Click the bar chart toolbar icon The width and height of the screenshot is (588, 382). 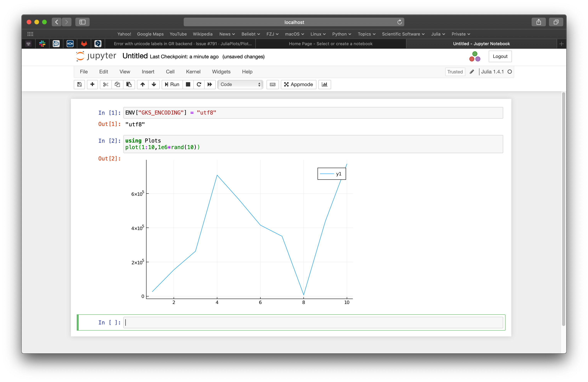pyautogui.click(x=325, y=84)
